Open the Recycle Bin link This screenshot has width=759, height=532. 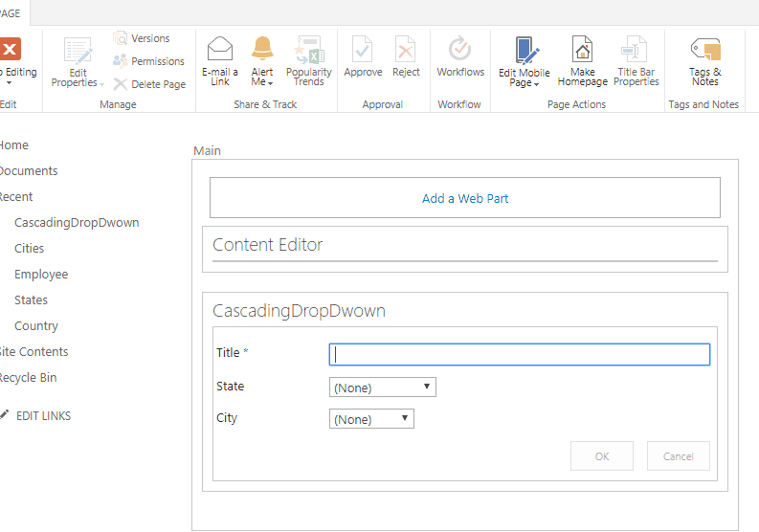point(28,378)
